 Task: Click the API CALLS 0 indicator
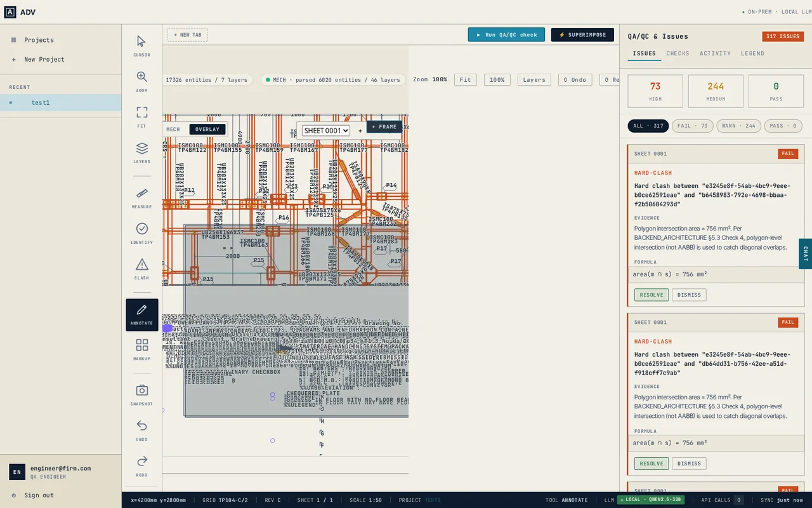coord(723,500)
